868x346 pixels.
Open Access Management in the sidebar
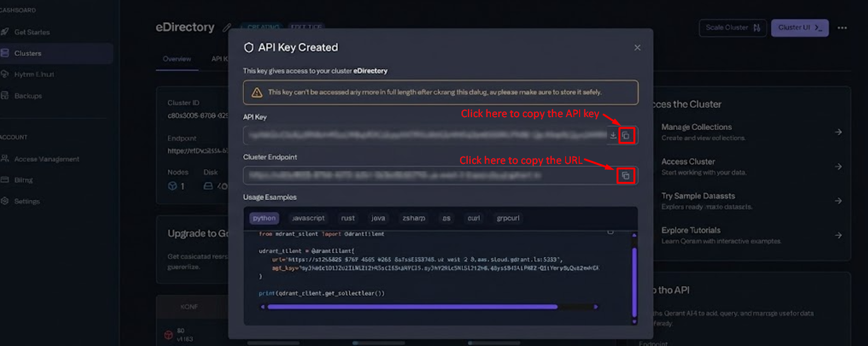tap(46, 159)
